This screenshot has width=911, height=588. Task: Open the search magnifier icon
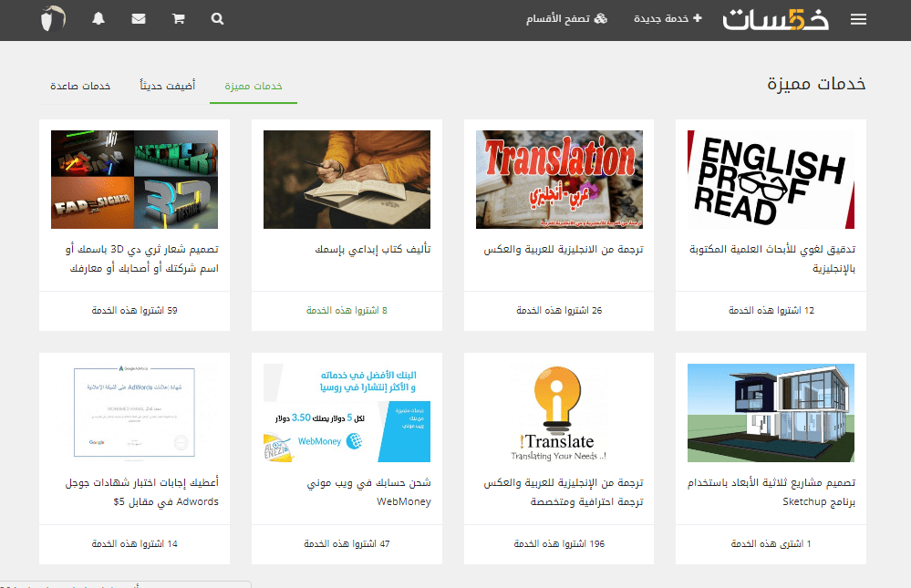coord(217,19)
